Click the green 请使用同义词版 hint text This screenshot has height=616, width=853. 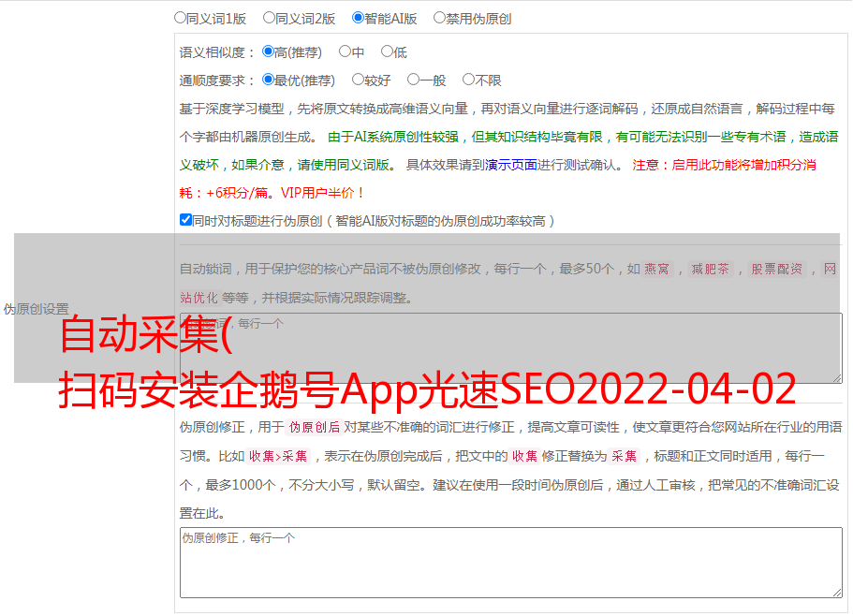tap(347, 165)
